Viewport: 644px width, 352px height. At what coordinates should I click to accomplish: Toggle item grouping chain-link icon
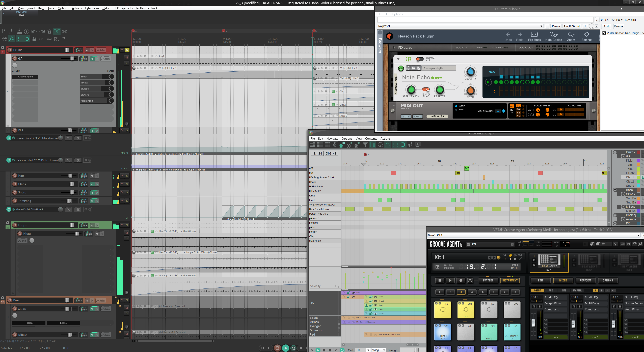(65, 31)
